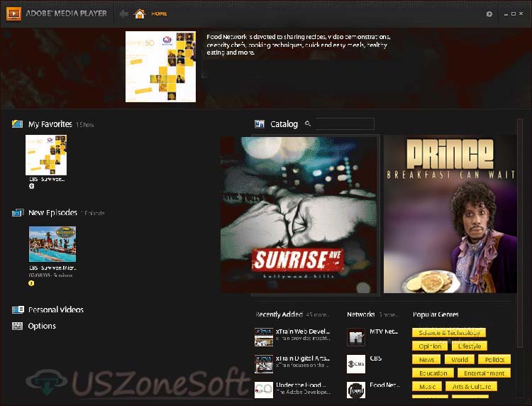This screenshot has width=532, height=406.
Task: Select the Arts & Culture genre
Action: 472,386
